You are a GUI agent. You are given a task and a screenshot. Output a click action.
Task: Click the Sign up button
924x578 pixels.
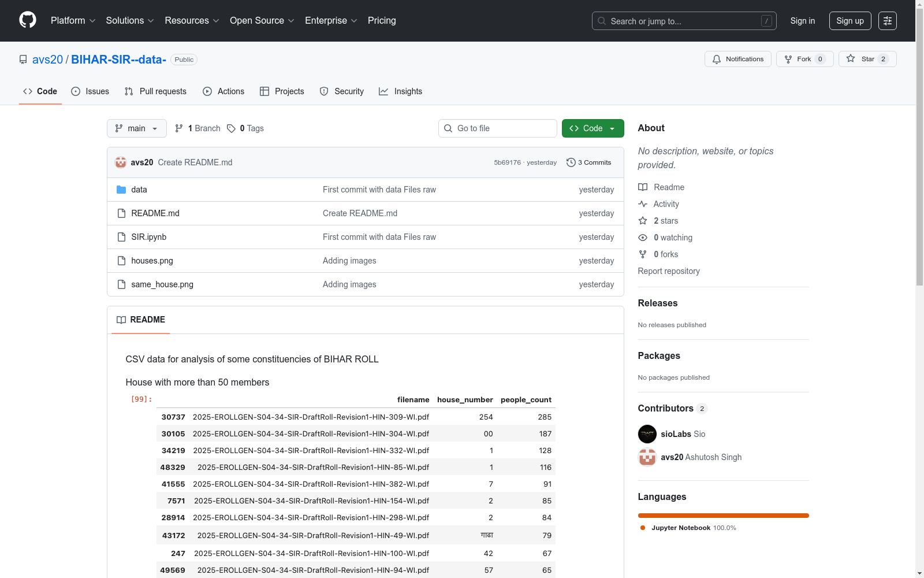(850, 21)
